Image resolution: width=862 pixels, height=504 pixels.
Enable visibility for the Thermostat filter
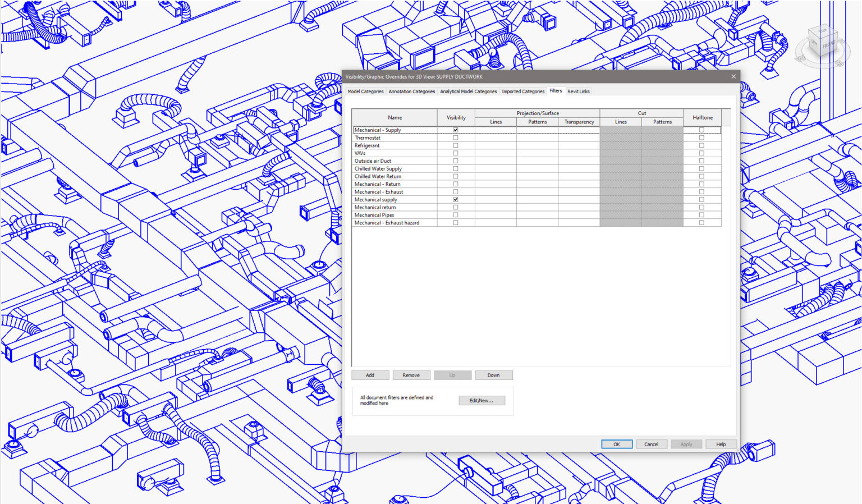[456, 138]
